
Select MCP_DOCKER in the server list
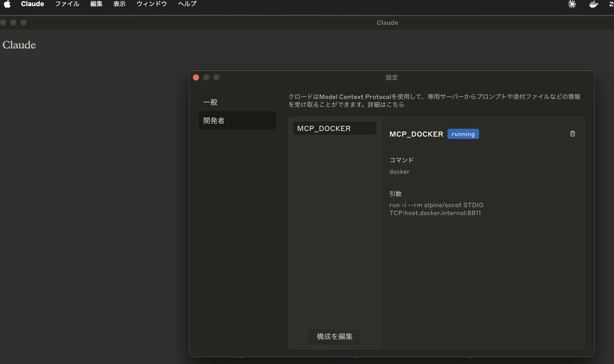click(324, 128)
